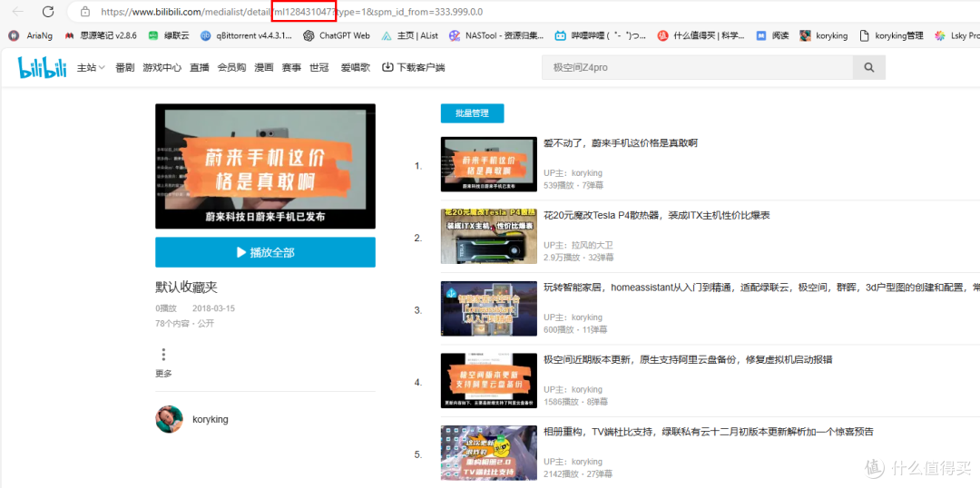This screenshot has width=980, height=488.
Task: Open thumbnail of 蔚来手机 video in list
Action: [489, 163]
